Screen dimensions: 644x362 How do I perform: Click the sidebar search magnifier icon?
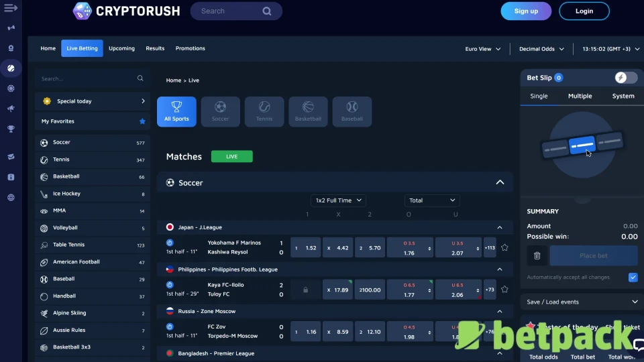[x=140, y=78]
